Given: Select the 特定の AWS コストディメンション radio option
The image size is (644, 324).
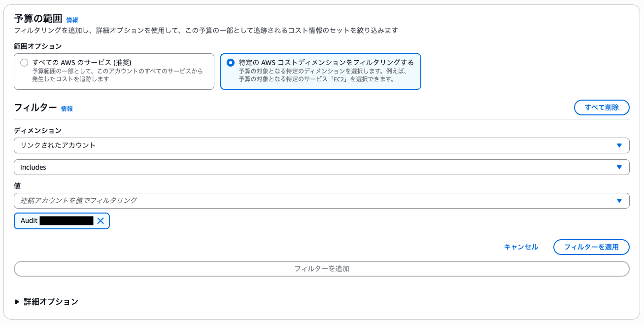Looking at the screenshot, I should [x=231, y=62].
